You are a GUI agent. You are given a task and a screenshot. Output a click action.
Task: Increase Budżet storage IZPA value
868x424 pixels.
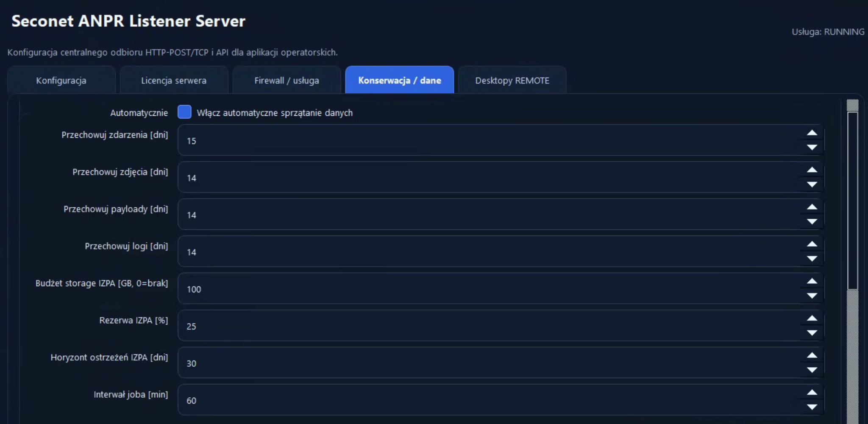tap(812, 282)
